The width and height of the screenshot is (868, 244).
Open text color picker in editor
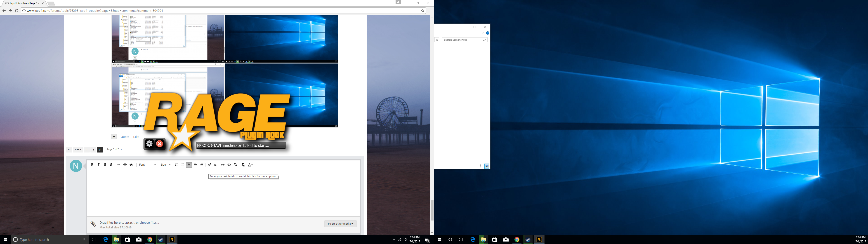click(250, 165)
